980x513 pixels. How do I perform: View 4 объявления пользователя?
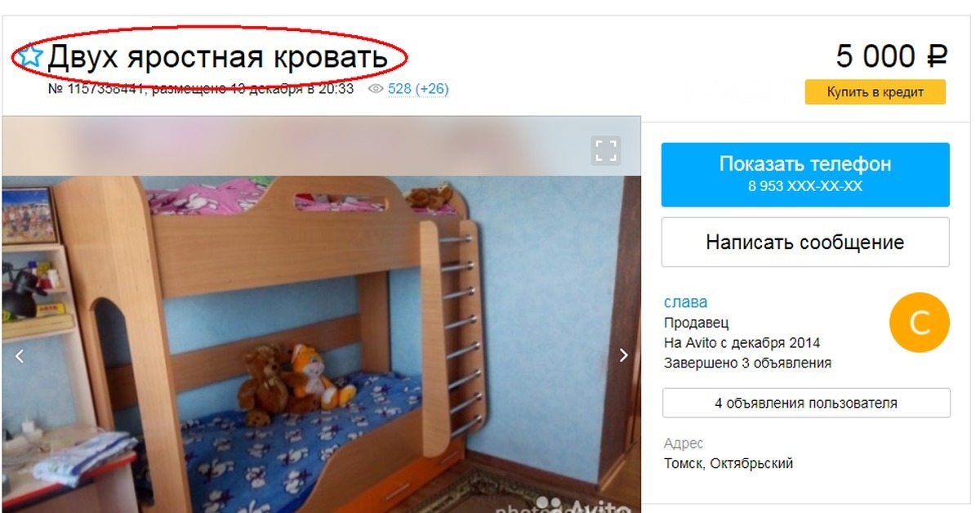(x=806, y=403)
